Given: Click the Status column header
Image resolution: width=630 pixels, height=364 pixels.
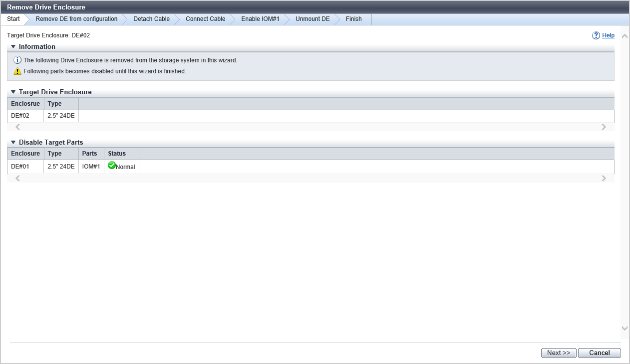Looking at the screenshot, I should tap(117, 154).
